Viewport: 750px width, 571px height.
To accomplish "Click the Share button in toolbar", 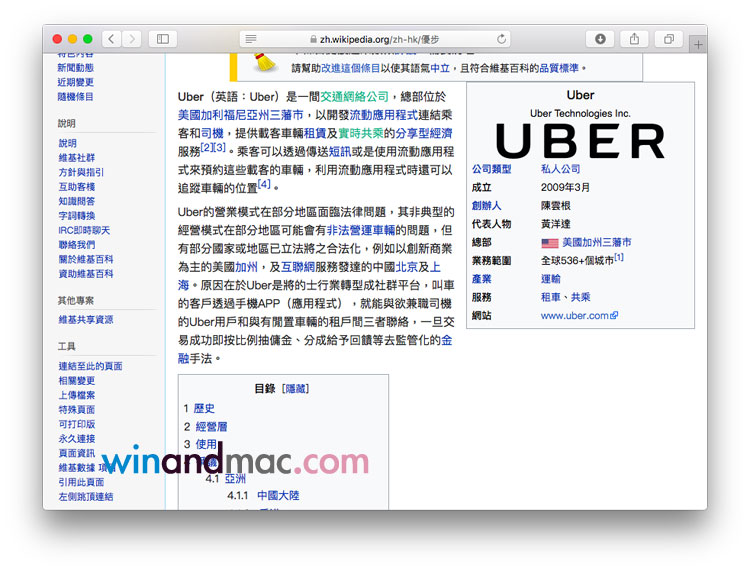I will coord(634,39).
